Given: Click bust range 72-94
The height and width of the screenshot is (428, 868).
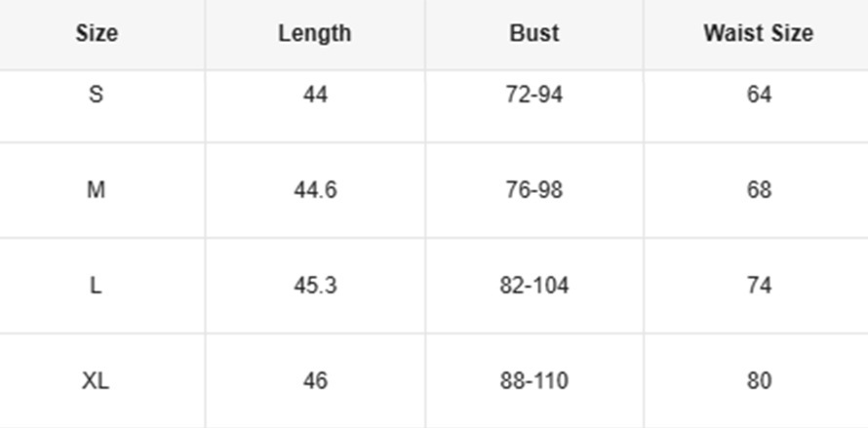Looking at the screenshot, I should (x=534, y=95).
